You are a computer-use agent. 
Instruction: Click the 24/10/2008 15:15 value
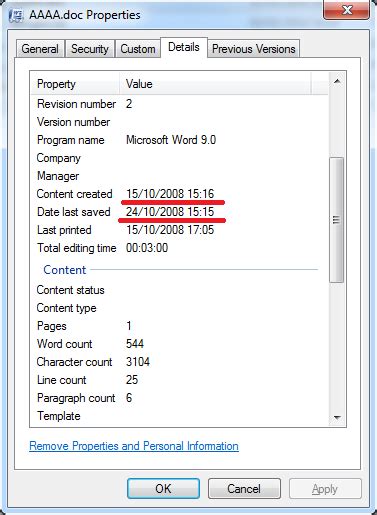click(x=170, y=212)
